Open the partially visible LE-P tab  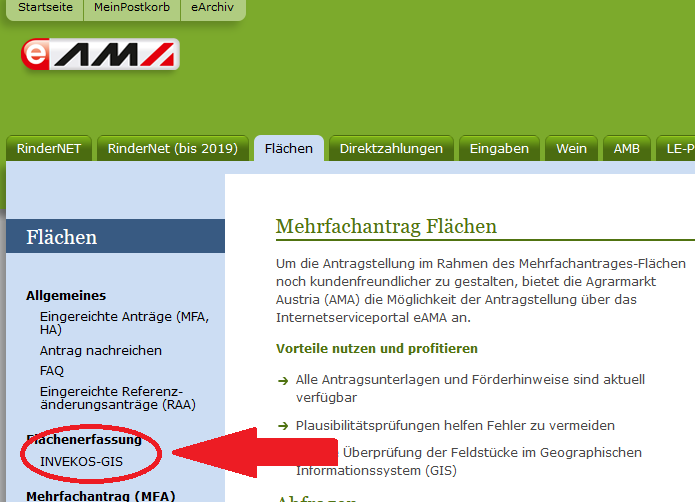tap(678, 149)
